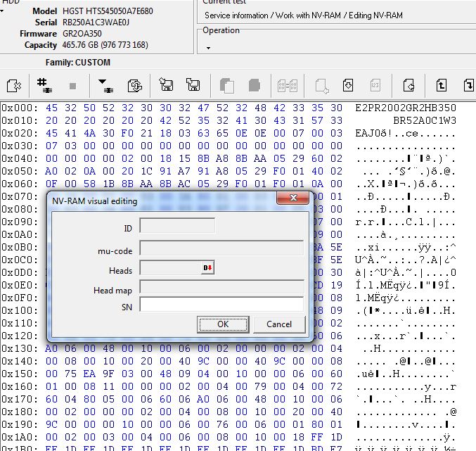Expand the arrow-with-lines toolbar dropdown
This screenshot has width=476, height=451.
click(x=105, y=86)
